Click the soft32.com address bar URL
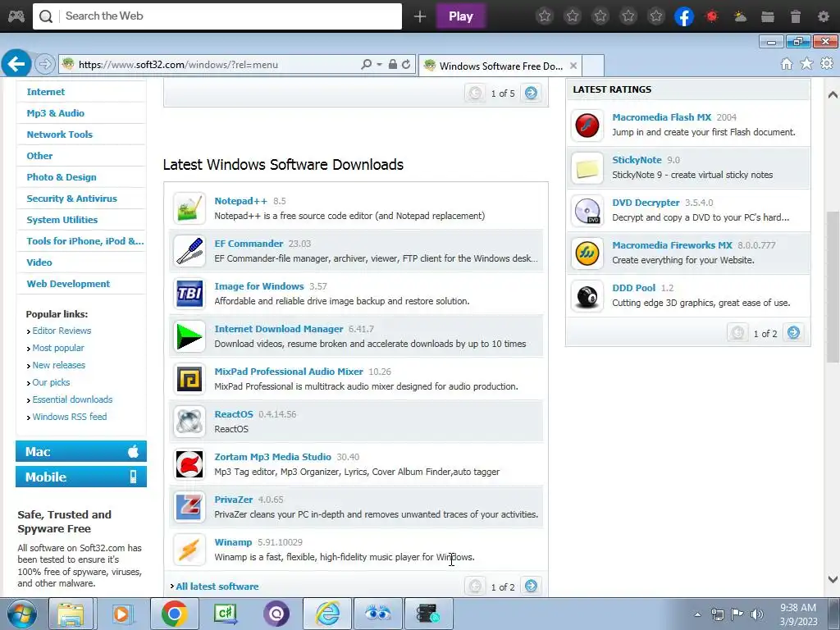Screen dimensions: 840x630 (178, 65)
